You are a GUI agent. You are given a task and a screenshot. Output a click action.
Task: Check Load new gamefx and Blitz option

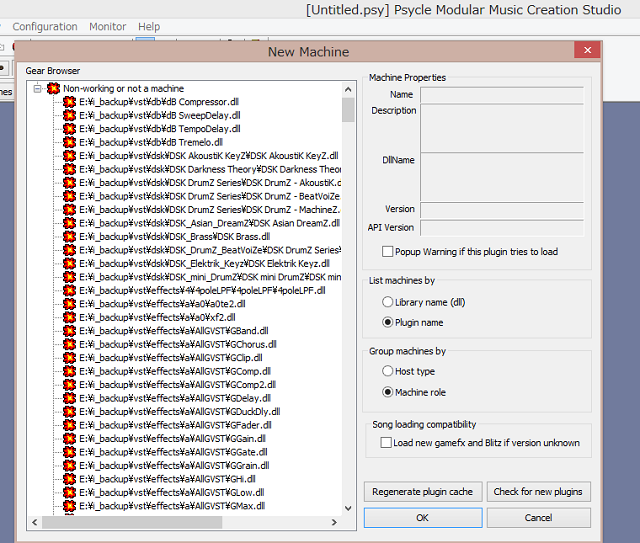point(386,442)
